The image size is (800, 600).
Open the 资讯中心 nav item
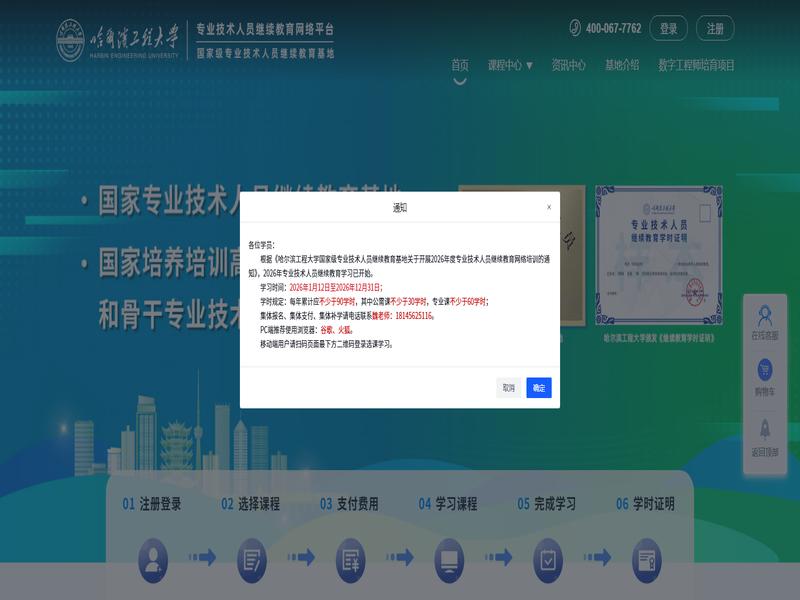[568, 65]
